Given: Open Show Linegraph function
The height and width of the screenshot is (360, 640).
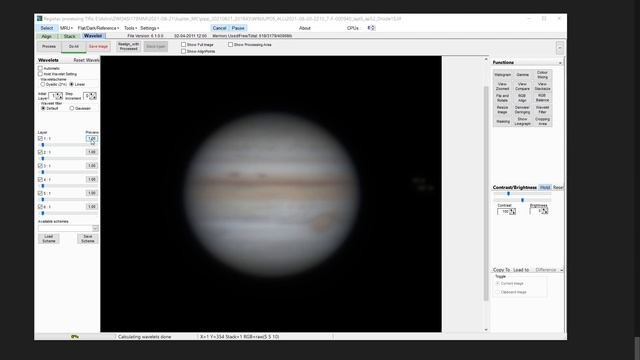Looking at the screenshot, I should point(522,121).
